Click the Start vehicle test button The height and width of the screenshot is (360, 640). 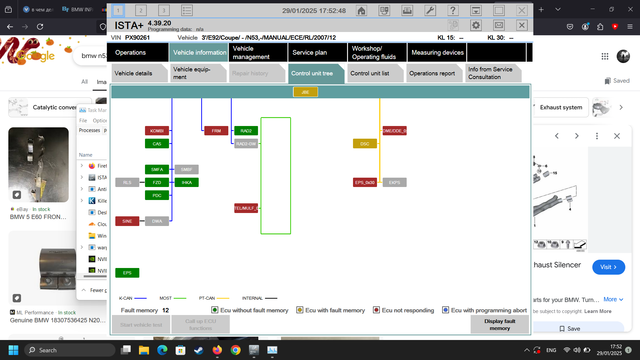[141, 324]
